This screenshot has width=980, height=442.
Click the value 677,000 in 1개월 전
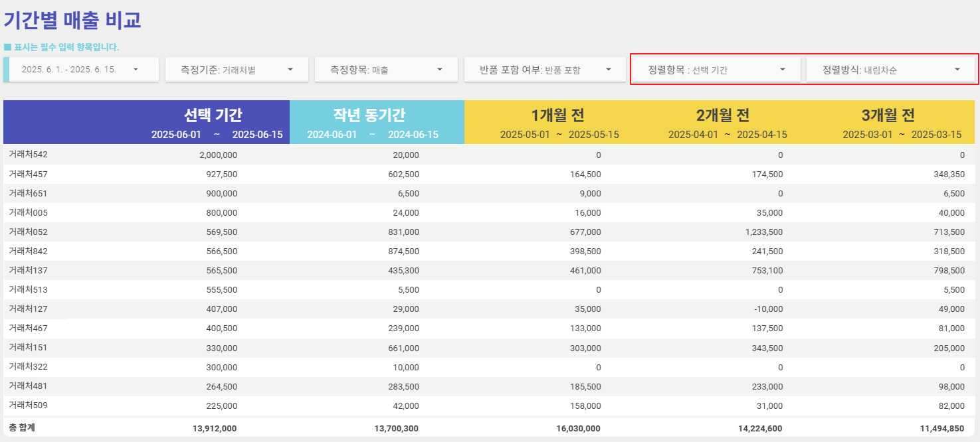coord(585,232)
